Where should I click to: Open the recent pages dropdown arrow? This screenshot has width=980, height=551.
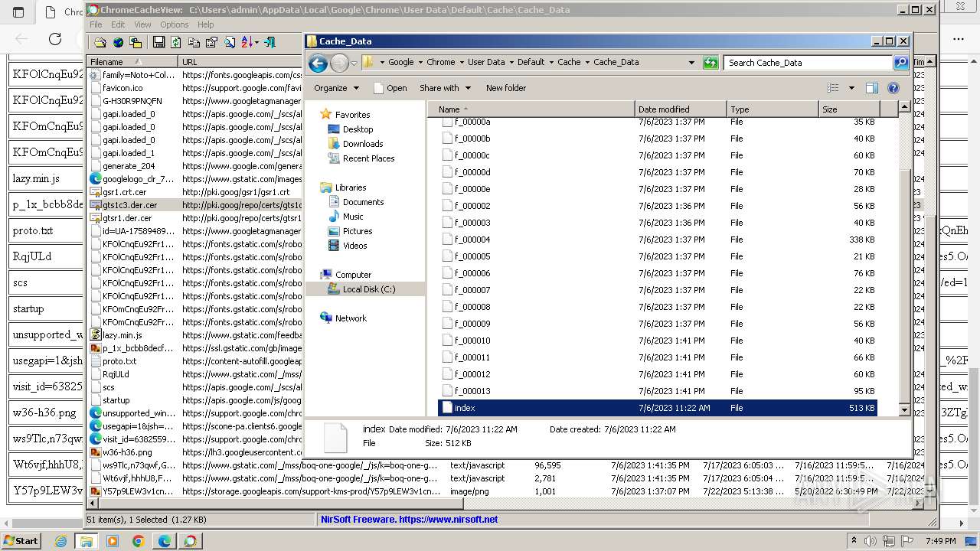[x=354, y=64]
